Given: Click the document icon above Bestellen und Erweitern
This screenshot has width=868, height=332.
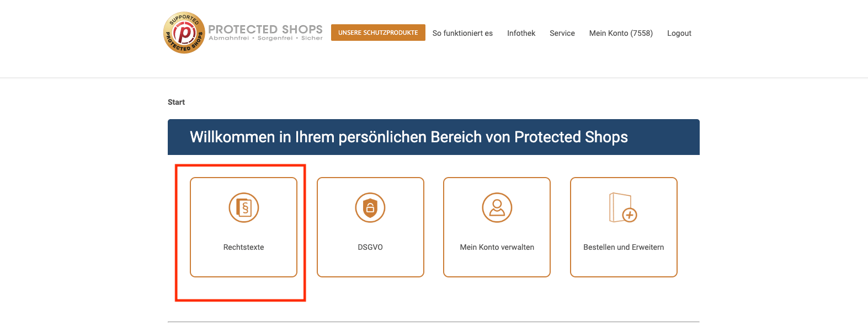Looking at the screenshot, I should pyautogui.click(x=623, y=207).
